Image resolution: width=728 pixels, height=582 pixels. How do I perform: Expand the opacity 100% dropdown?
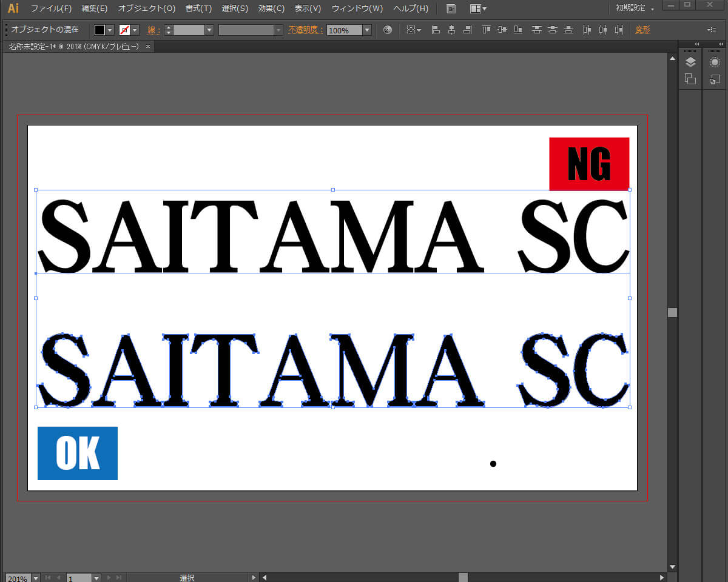(367, 30)
